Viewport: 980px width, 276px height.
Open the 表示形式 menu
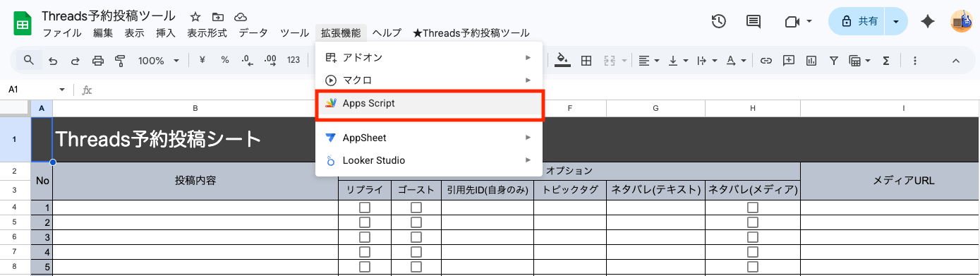pyautogui.click(x=207, y=33)
